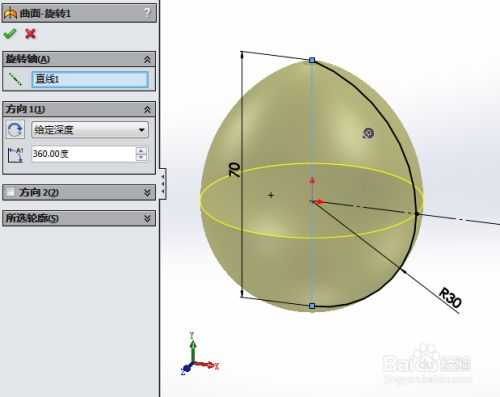Click the 方向1(1) section header
This screenshot has height=397, width=500.
(79, 109)
